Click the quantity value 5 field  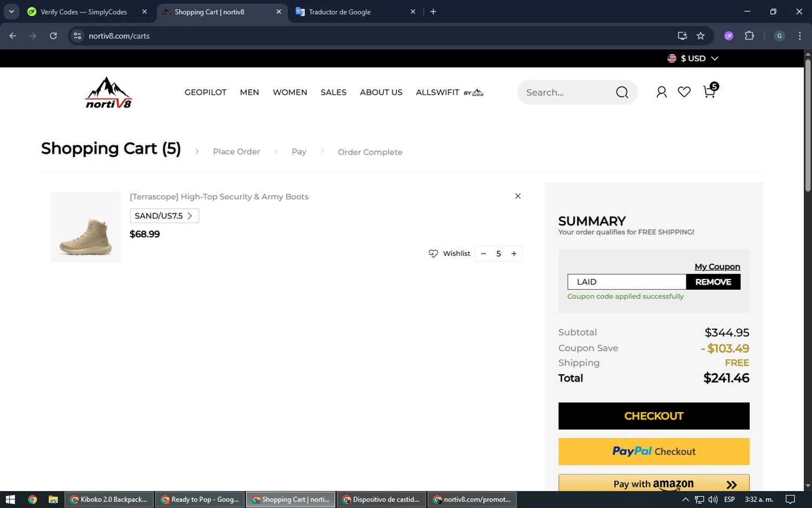499,253
